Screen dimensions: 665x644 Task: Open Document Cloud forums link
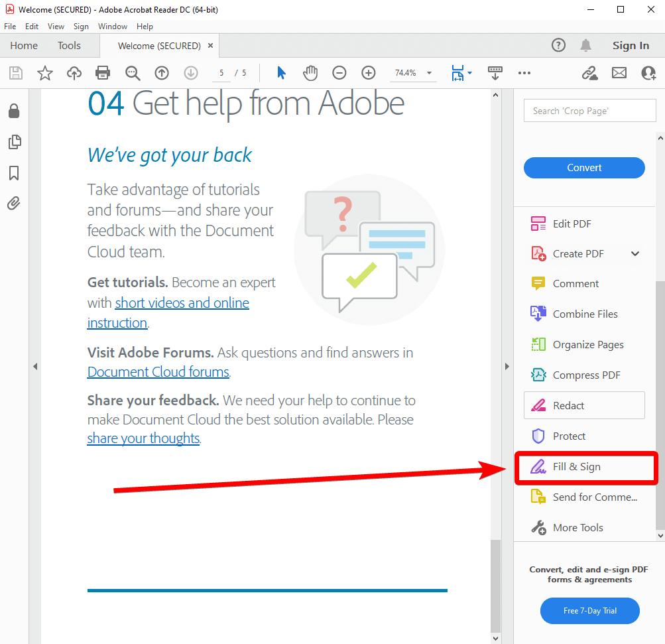tap(158, 372)
